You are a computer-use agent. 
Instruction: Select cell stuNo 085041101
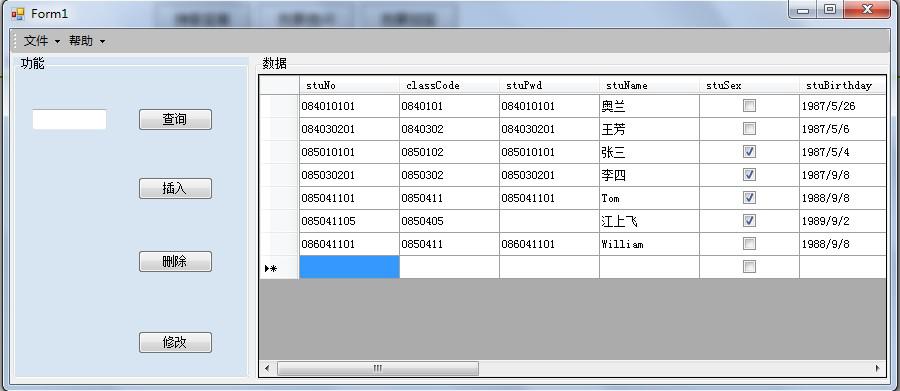(x=349, y=198)
